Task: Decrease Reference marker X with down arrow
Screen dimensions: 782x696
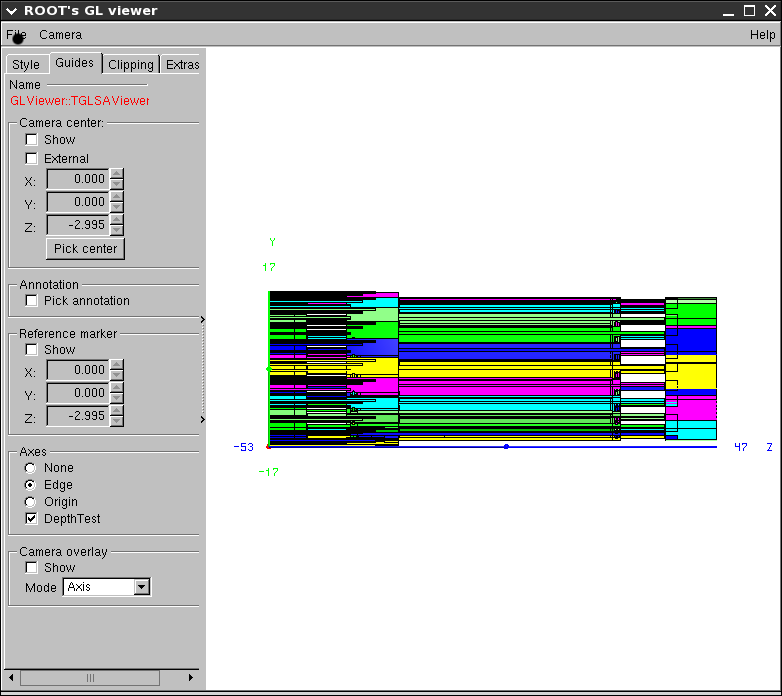Action: point(117,375)
